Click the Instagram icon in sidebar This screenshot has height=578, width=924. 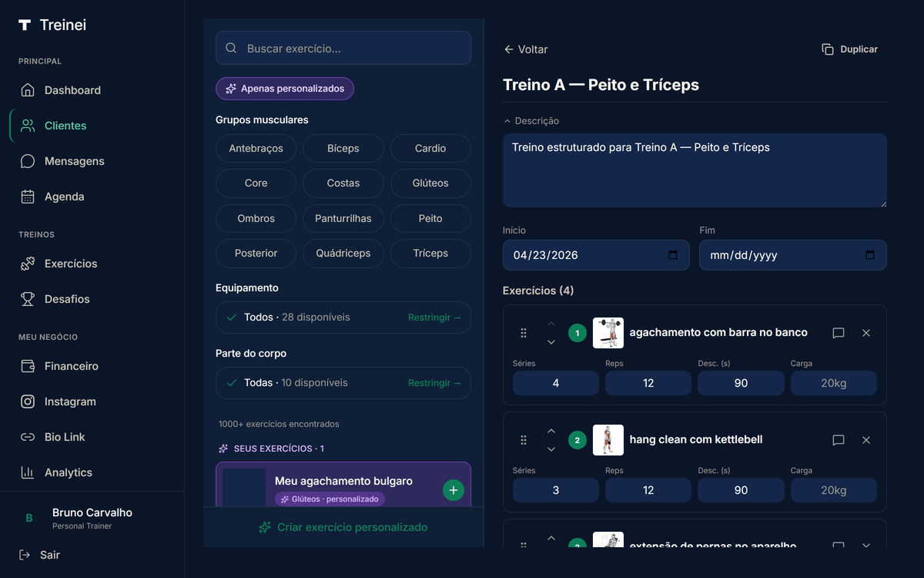tap(28, 402)
